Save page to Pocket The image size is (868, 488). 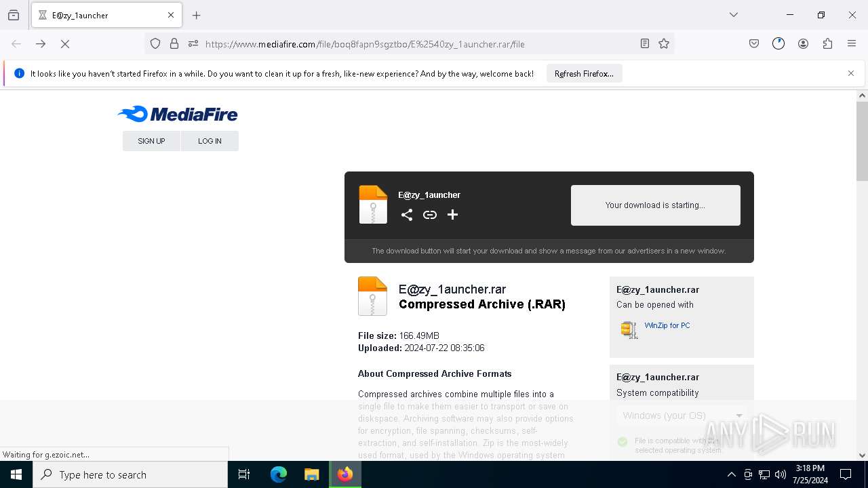[x=754, y=43]
